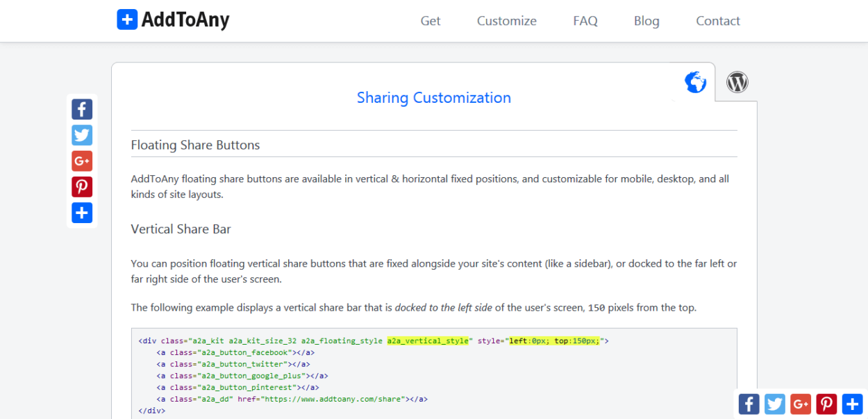868x419 pixels.
Task: Share via Pinterest in the vertical share bar
Action: 82,187
